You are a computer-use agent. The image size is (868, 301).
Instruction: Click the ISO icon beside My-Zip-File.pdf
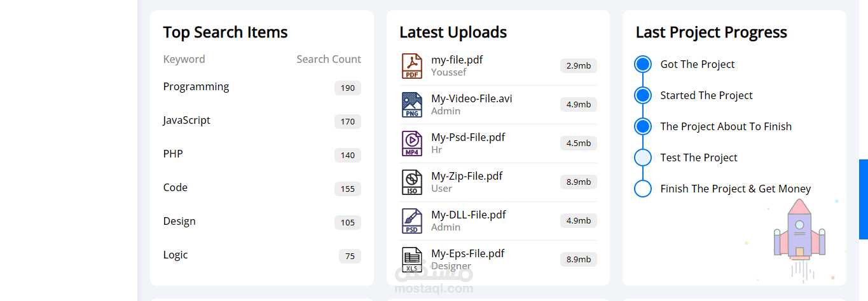411,182
